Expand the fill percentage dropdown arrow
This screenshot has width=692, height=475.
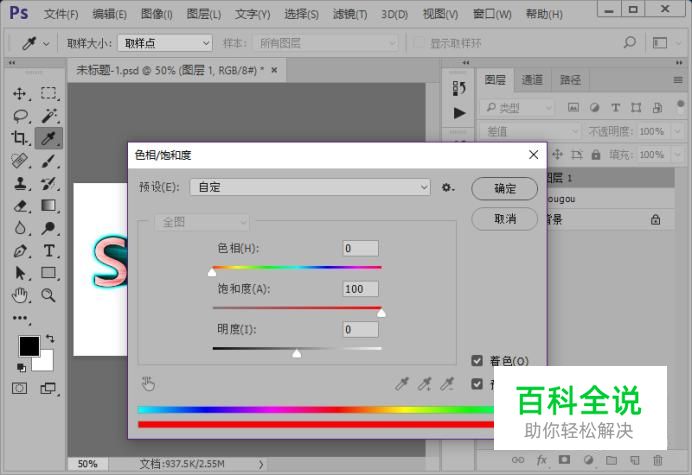(677, 155)
